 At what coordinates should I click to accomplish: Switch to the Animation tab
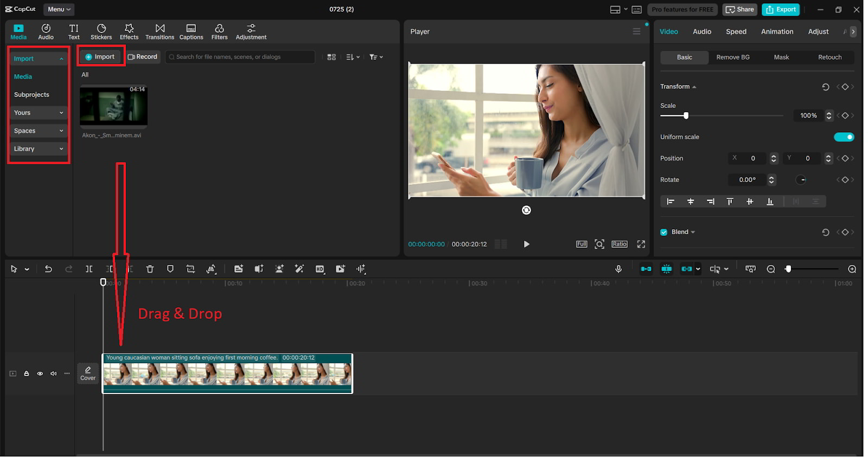tap(777, 31)
